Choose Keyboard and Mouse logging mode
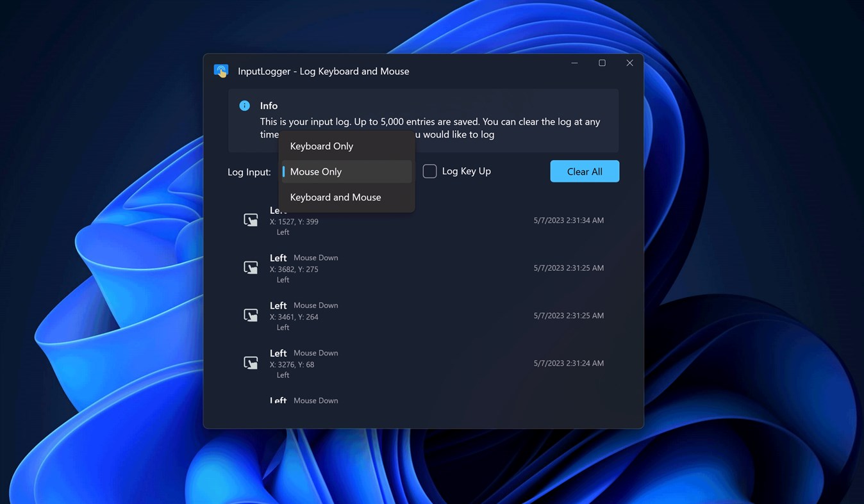 335,197
